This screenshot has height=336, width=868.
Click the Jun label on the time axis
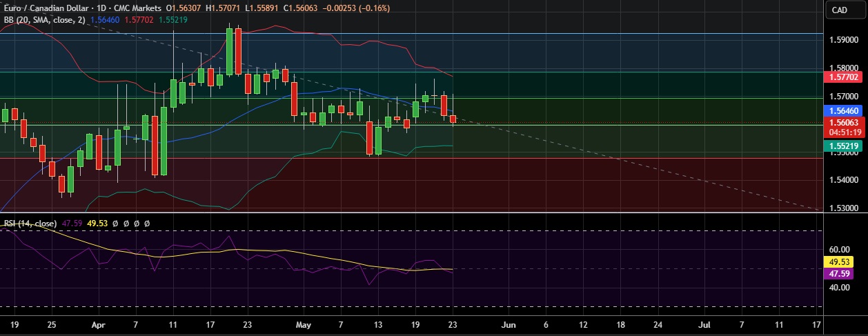coord(509,324)
